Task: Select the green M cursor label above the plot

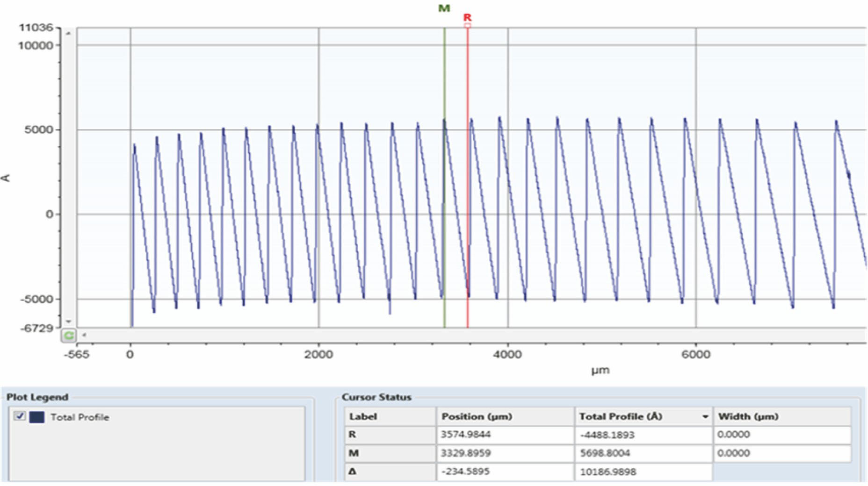Action: click(x=444, y=8)
